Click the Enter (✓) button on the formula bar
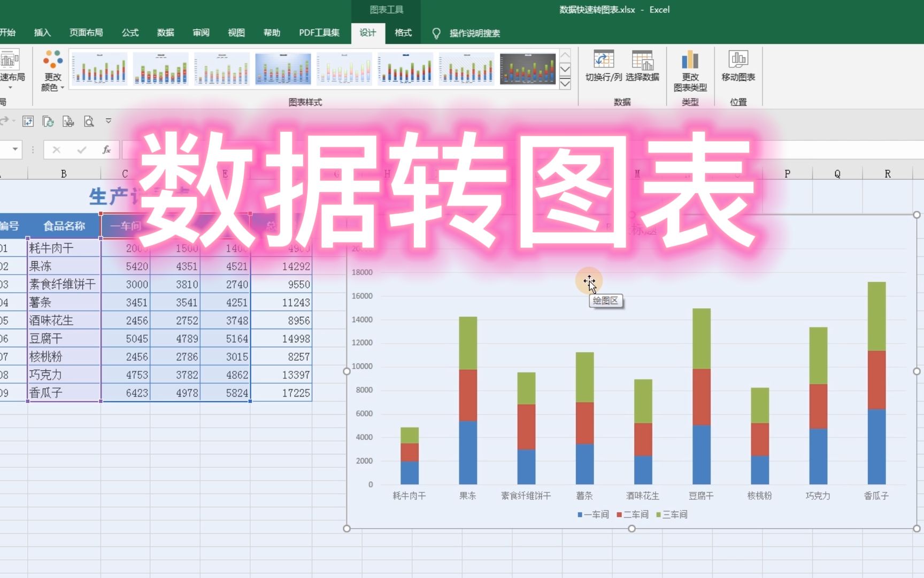The image size is (924, 578). click(x=80, y=149)
